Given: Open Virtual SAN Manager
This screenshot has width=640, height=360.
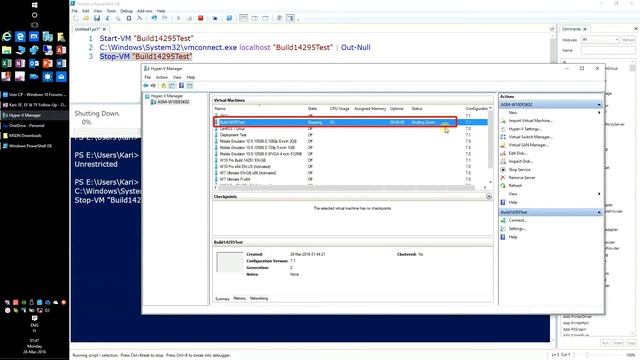Looking at the screenshot, I should [x=529, y=145].
